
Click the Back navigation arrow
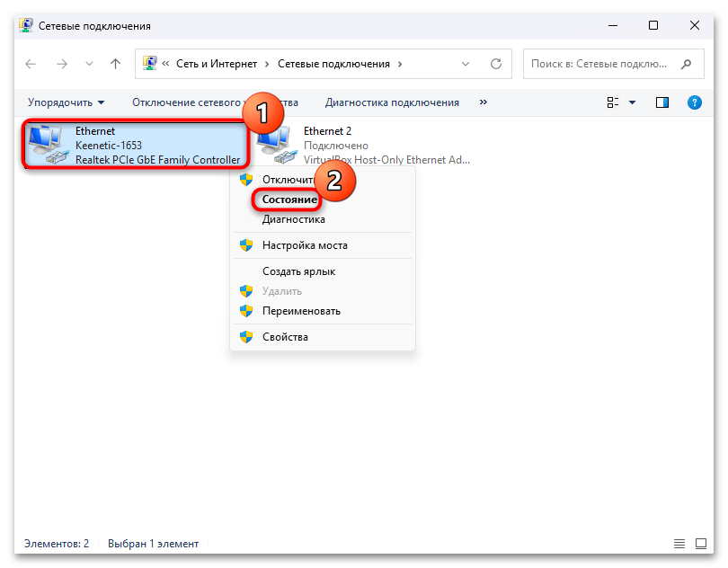[31, 65]
